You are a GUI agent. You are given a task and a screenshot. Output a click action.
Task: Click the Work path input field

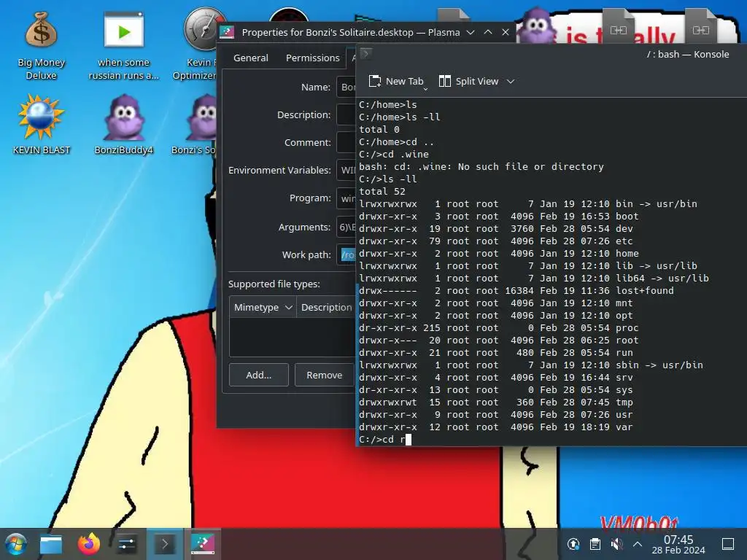click(x=347, y=254)
